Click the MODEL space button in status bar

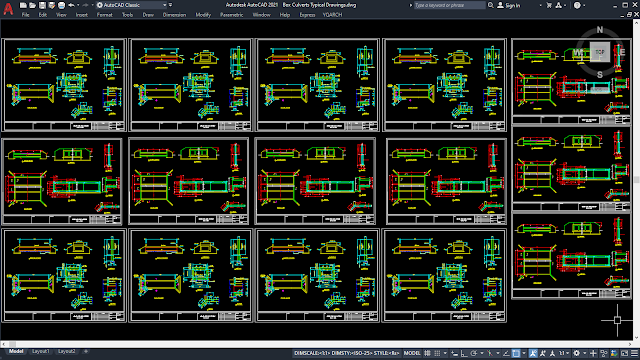coord(412,353)
